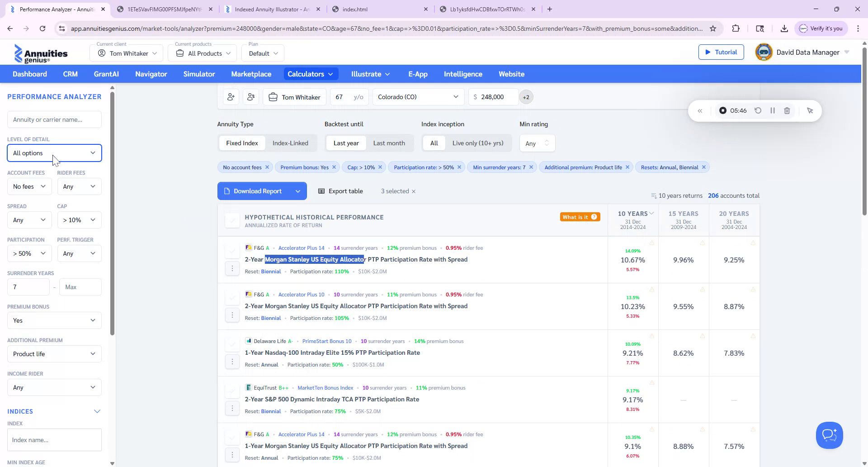The width and height of the screenshot is (868, 467).
Task: Open the Calculators menu
Action: (x=311, y=74)
